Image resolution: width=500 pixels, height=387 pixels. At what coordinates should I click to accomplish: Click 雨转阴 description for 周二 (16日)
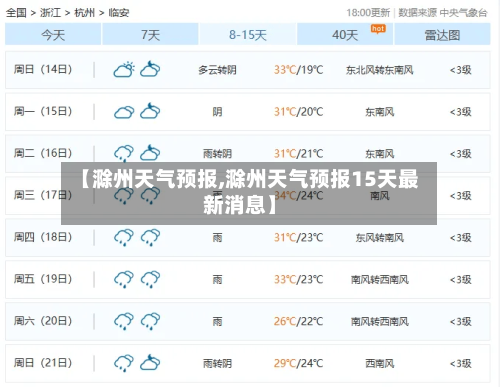tap(217, 154)
